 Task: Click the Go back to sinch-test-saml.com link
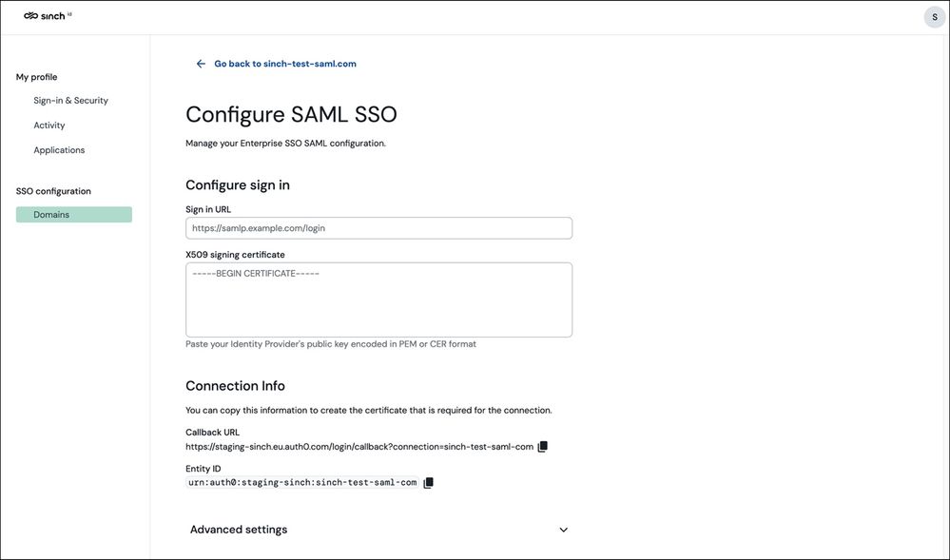[x=285, y=64]
